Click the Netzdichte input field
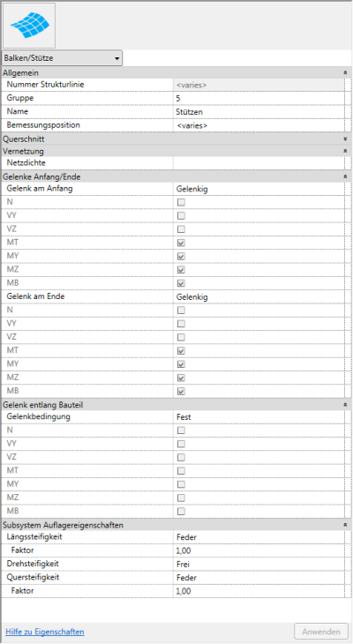The width and height of the screenshot is (353, 644). coord(259,163)
